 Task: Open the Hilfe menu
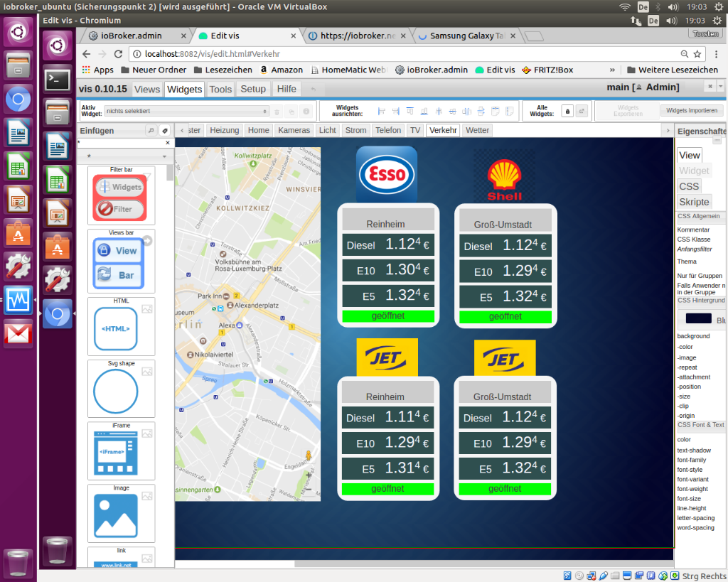click(287, 89)
